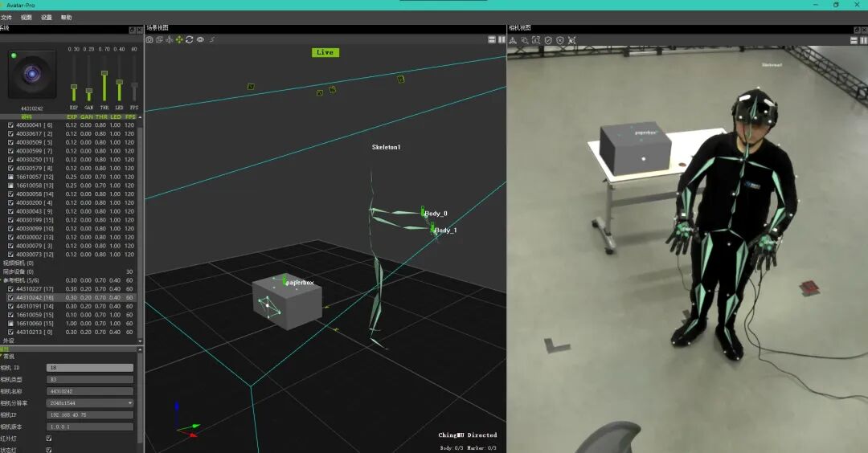The height and width of the screenshot is (453, 868).
Task: Click the camera snapshot icon in scene toolbar
Action: click(x=149, y=39)
